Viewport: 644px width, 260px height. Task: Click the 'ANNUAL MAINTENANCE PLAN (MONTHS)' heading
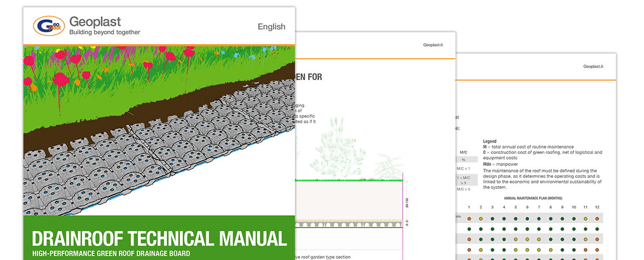click(533, 198)
